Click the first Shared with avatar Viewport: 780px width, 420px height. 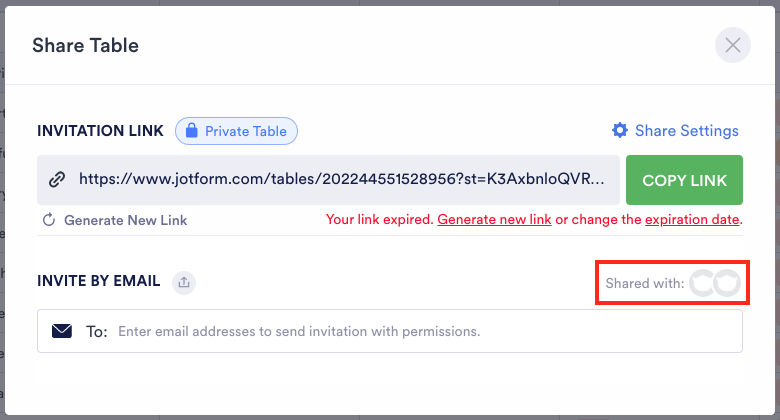pyautogui.click(x=705, y=283)
